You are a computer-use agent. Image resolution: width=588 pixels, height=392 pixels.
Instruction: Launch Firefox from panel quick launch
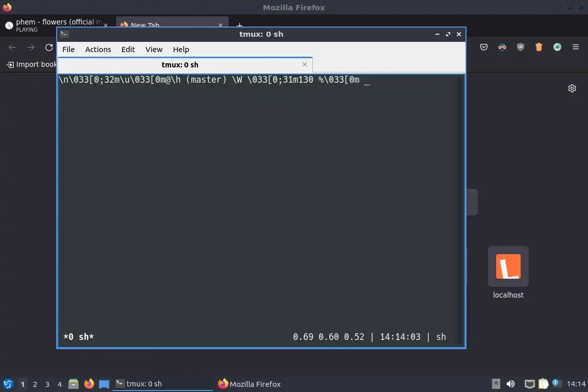coord(89,384)
